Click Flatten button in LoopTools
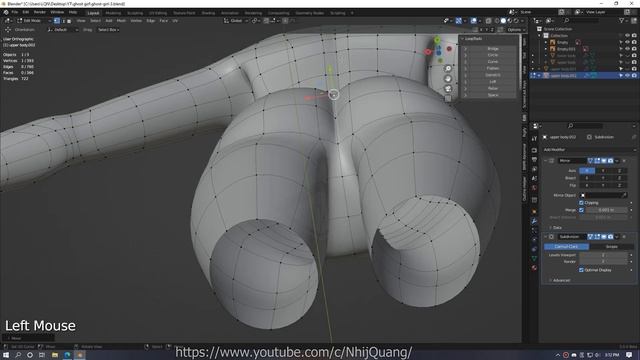Image resolution: width=640 pixels, height=360 pixels. coord(492,69)
